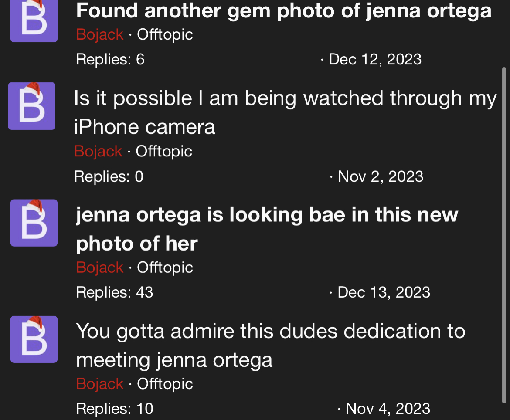Open Offtopic forum link in Dec 12 thread
The width and height of the screenshot is (510, 420).
pos(165,34)
